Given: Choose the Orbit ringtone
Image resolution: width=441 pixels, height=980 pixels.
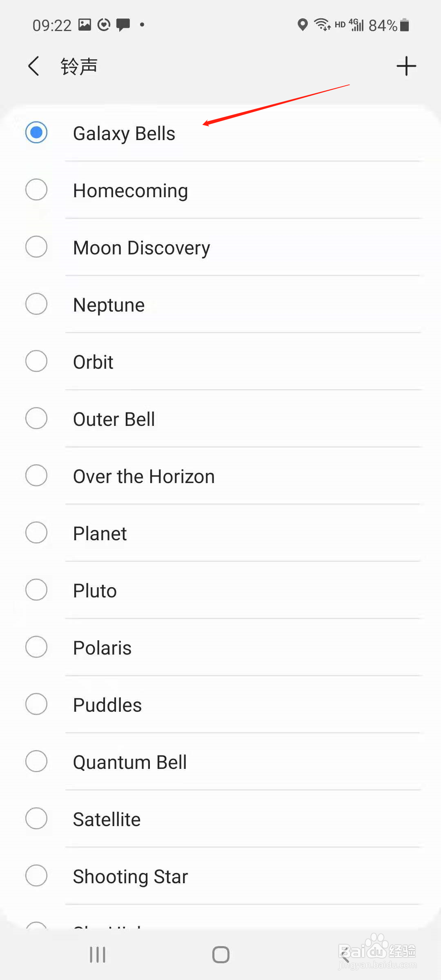Looking at the screenshot, I should (x=93, y=362).
